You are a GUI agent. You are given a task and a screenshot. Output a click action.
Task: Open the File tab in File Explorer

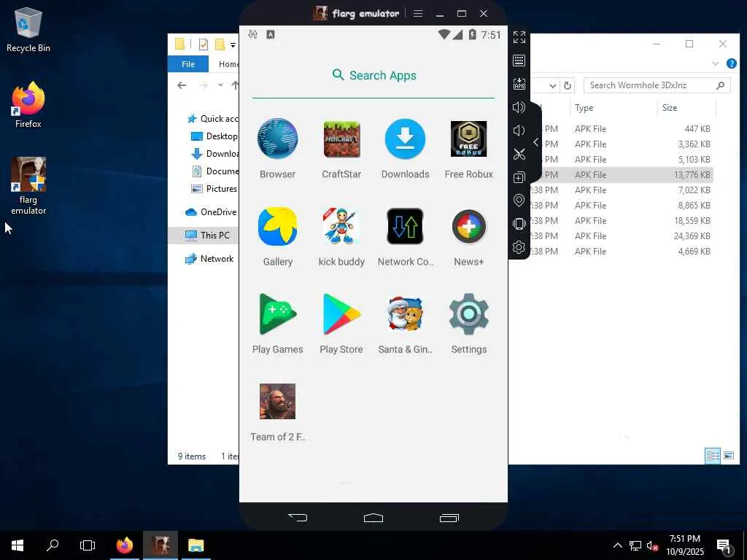(187, 64)
